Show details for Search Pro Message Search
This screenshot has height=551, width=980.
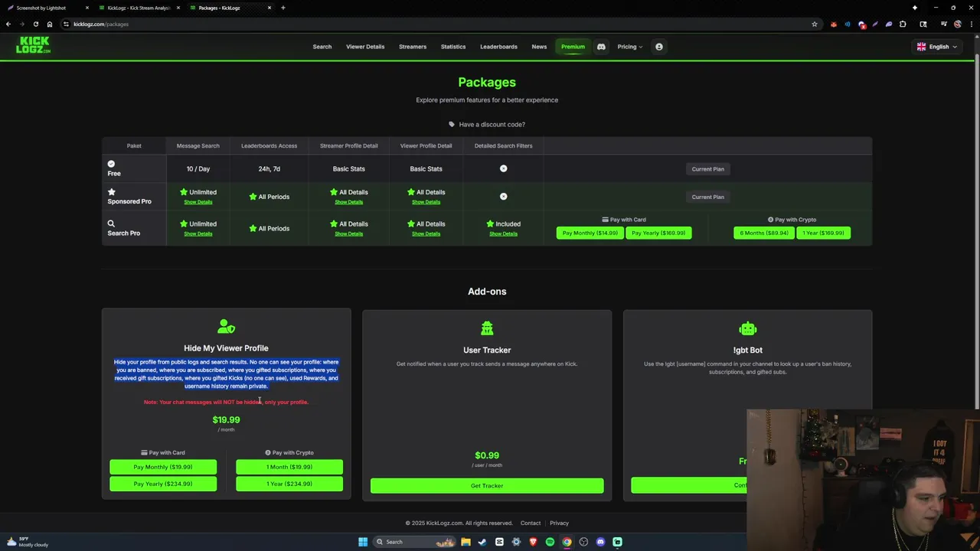point(198,234)
